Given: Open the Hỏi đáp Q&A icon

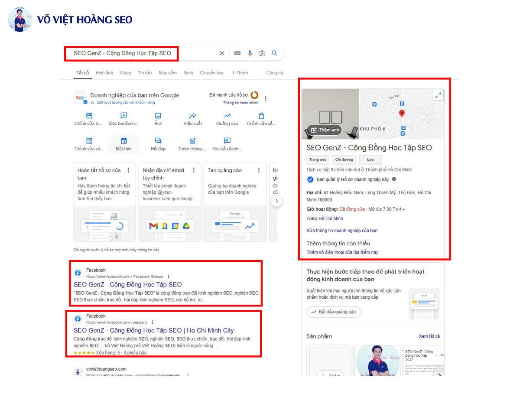Looking at the screenshot, I should (158, 141).
